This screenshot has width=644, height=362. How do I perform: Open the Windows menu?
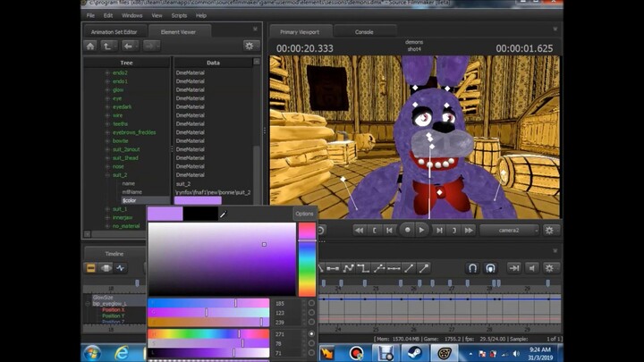pyautogui.click(x=131, y=15)
